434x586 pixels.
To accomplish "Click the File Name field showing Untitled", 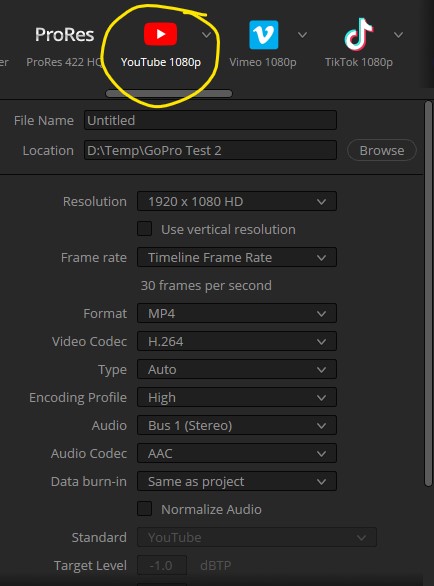I will [210, 120].
